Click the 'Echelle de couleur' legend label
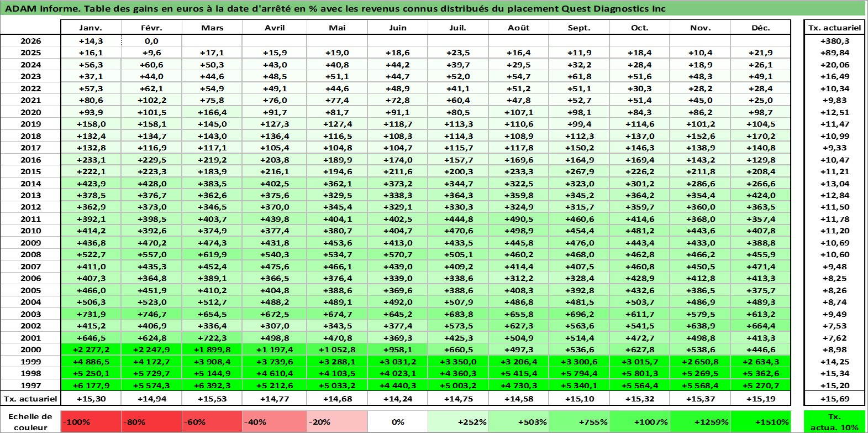868x433 pixels. click(30, 422)
